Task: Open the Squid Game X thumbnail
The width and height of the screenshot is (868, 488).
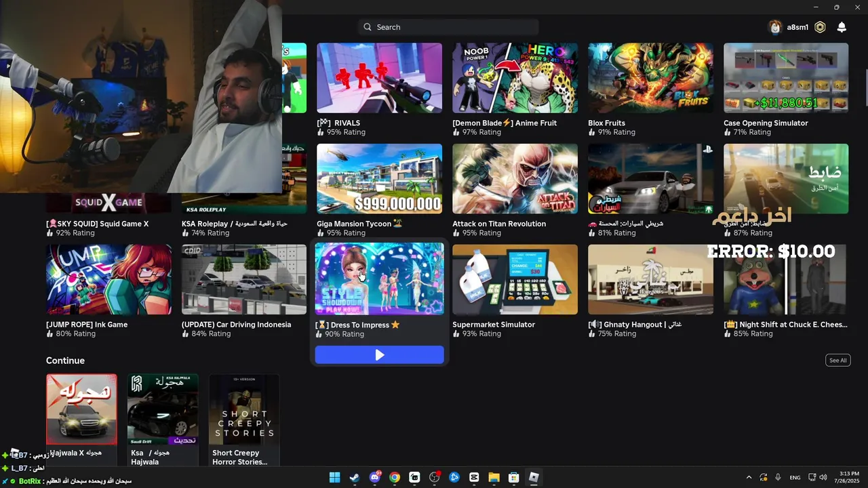Action: click(108, 203)
